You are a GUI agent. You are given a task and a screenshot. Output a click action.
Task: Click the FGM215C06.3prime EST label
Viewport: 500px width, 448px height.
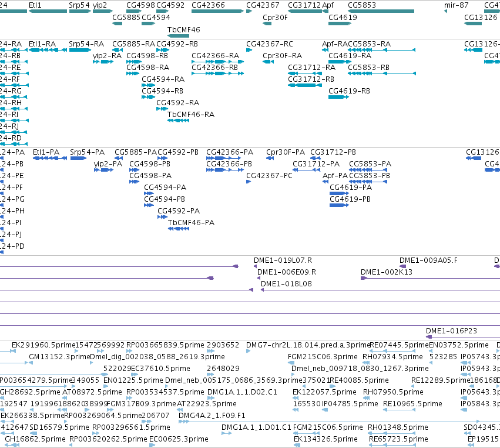323,357
